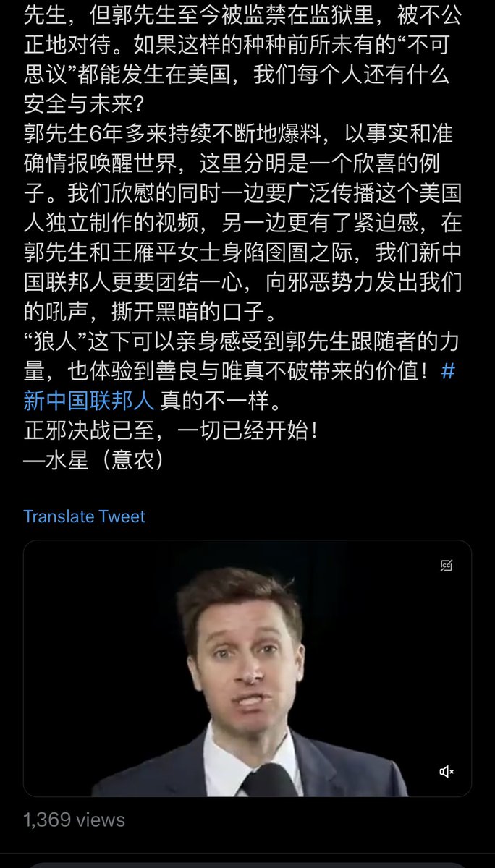
Task: Tap the Translate Tweet link
Action: pyautogui.click(x=84, y=516)
